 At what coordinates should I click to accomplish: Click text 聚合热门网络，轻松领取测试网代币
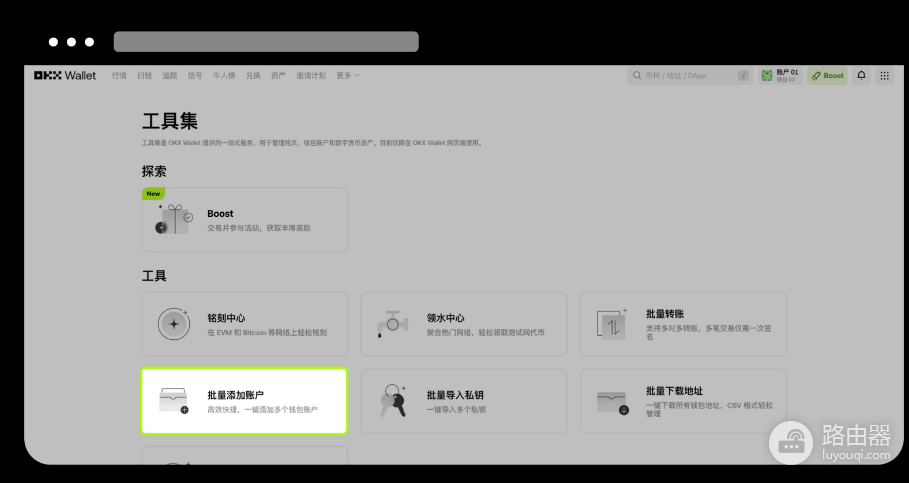486,333
